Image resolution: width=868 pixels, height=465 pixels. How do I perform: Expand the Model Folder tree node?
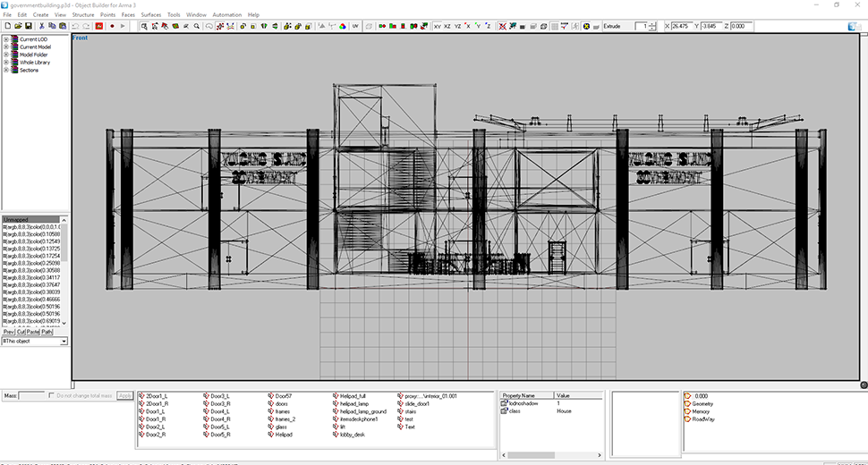[6, 55]
